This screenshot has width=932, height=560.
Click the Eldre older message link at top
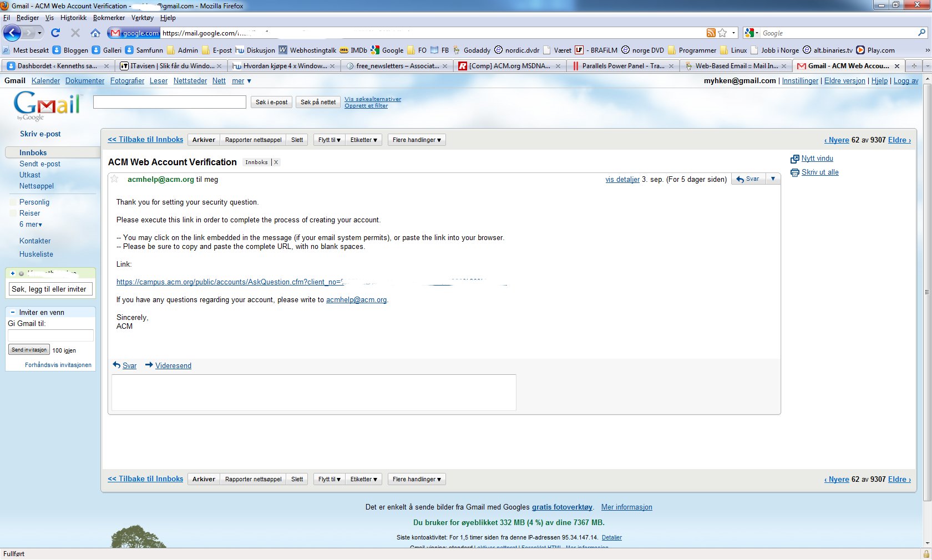click(x=899, y=140)
